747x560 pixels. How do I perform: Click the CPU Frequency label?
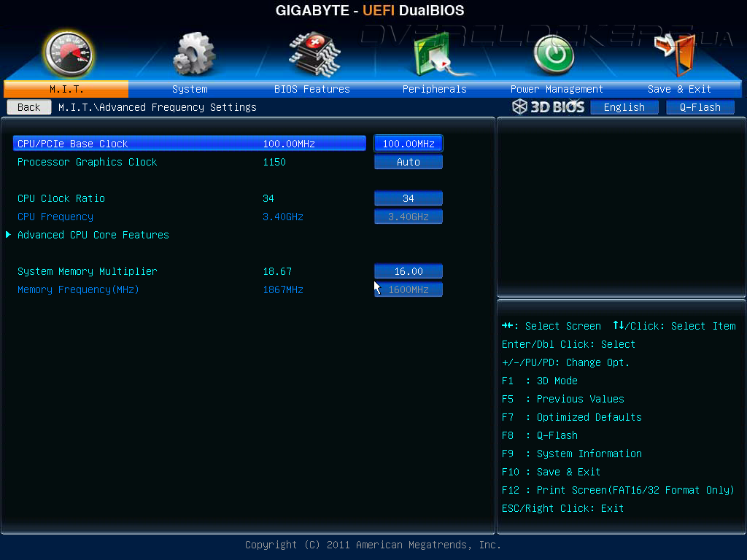pos(55,217)
